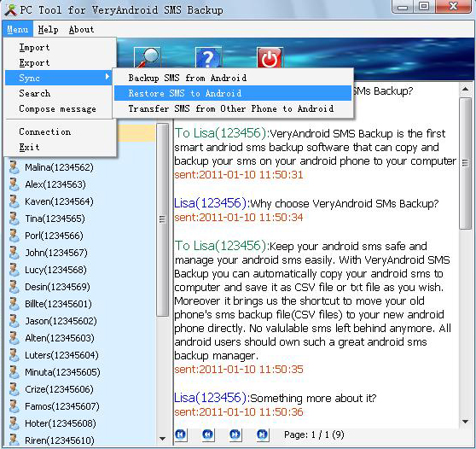476x449 pixels.
Task: Click the contact icon beside Jason(12345602)
Action: coord(14,321)
